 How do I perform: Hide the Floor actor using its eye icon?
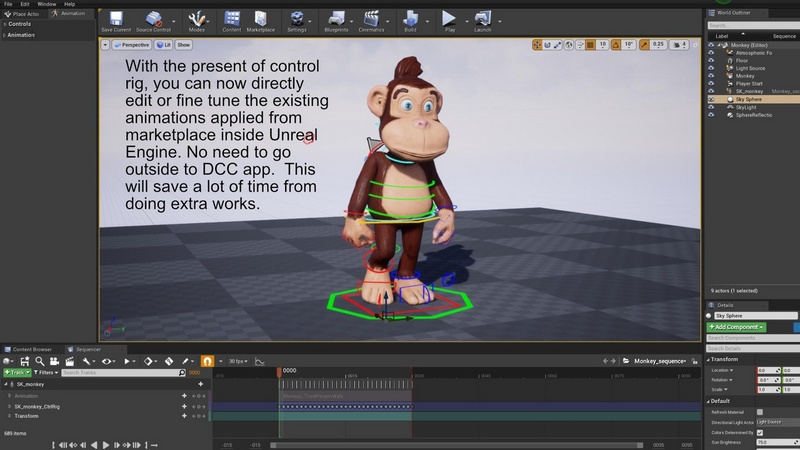tap(711, 60)
